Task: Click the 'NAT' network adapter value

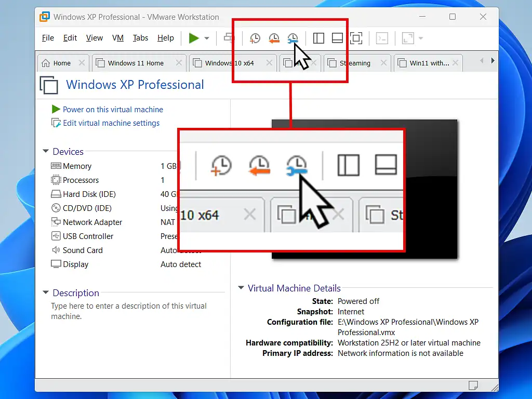Action: (x=168, y=222)
